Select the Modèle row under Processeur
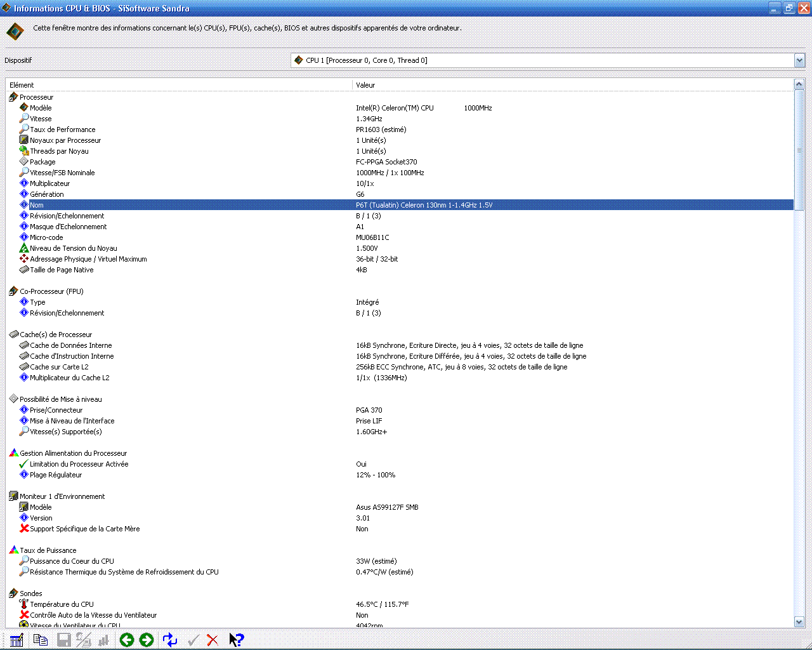The width and height of the screenshot is (812, 650). pos(400,108)
